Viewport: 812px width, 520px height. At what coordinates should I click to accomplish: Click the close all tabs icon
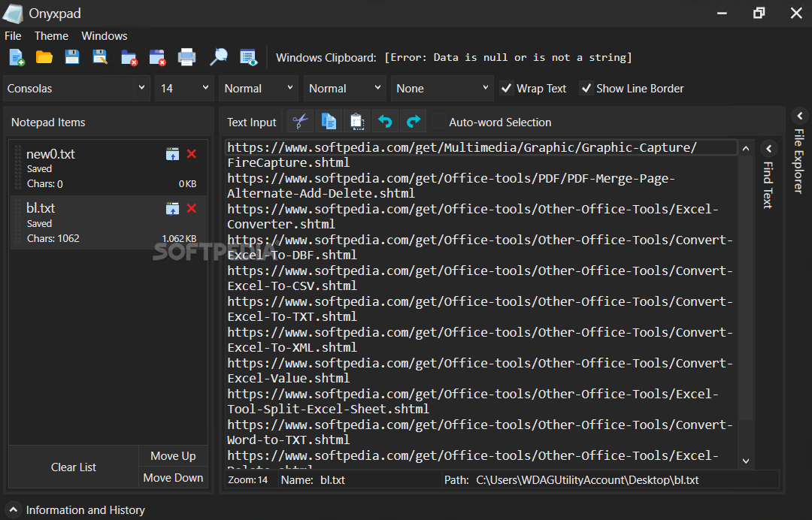(157, 57)
